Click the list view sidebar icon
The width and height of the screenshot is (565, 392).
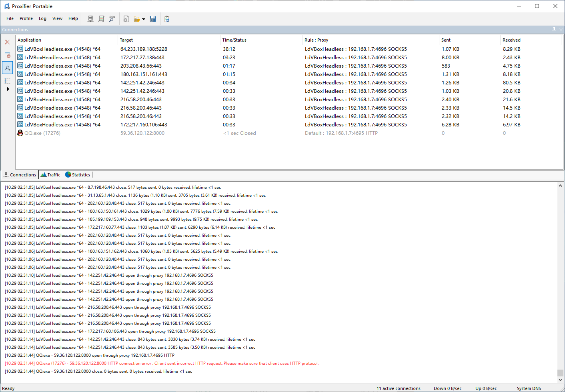point(7,81)
